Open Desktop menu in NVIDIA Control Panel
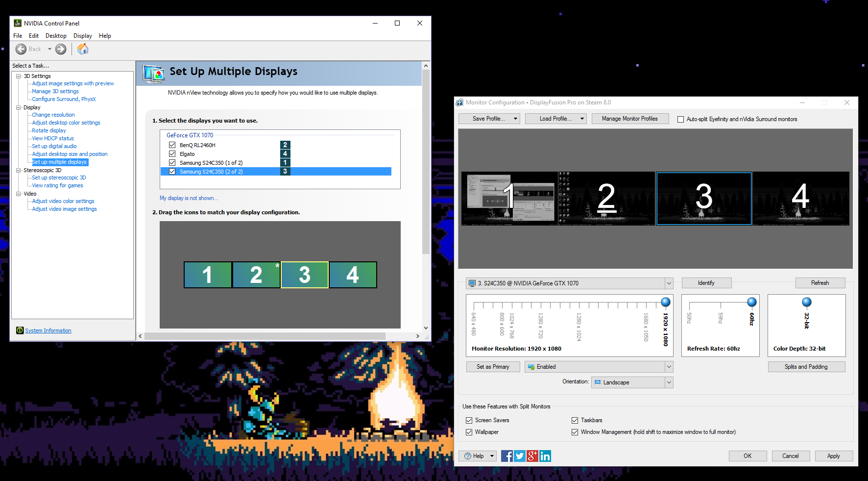Image resolution: width=868 pixels, height=481 pixels. [x=56, y=36]
